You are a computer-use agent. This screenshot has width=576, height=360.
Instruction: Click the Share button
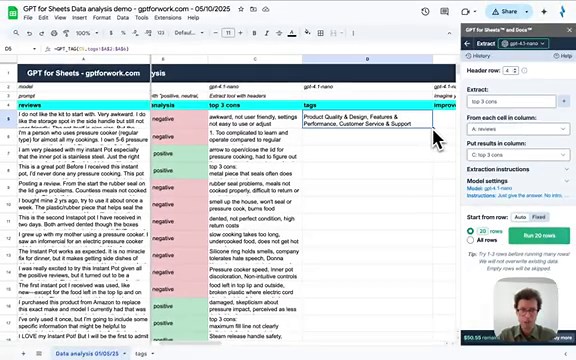[504, 12]
